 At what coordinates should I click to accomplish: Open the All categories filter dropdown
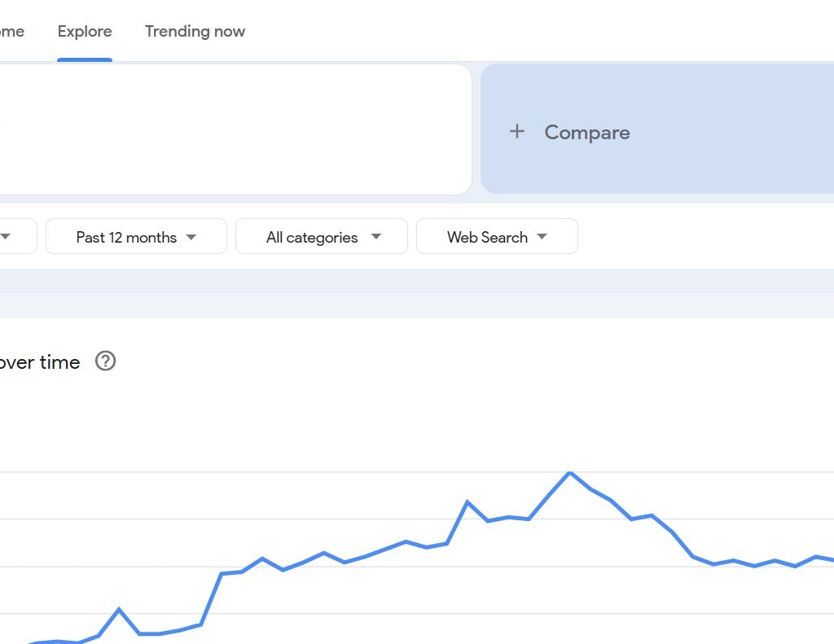point(321,237)
